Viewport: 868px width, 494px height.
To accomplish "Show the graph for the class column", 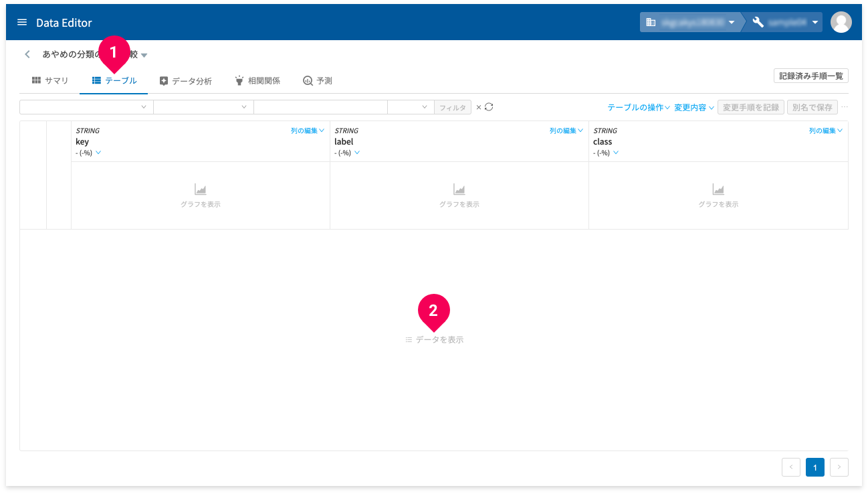I will 718,196.
